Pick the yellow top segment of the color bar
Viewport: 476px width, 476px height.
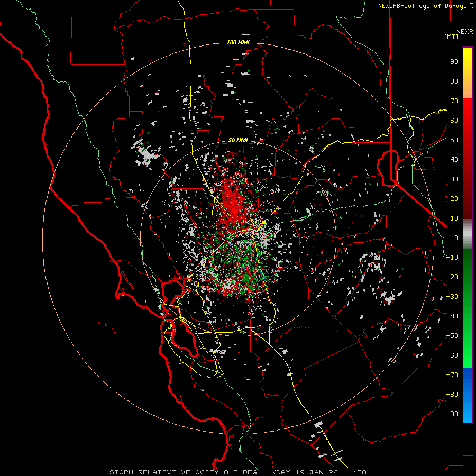467,73
